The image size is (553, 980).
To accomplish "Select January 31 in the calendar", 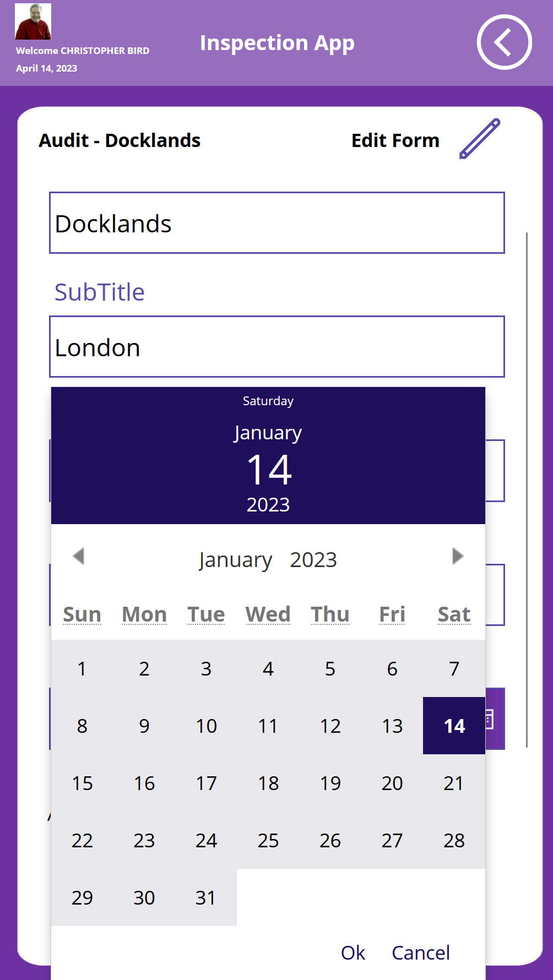I will pyautogui.click(x=206, y=898).
